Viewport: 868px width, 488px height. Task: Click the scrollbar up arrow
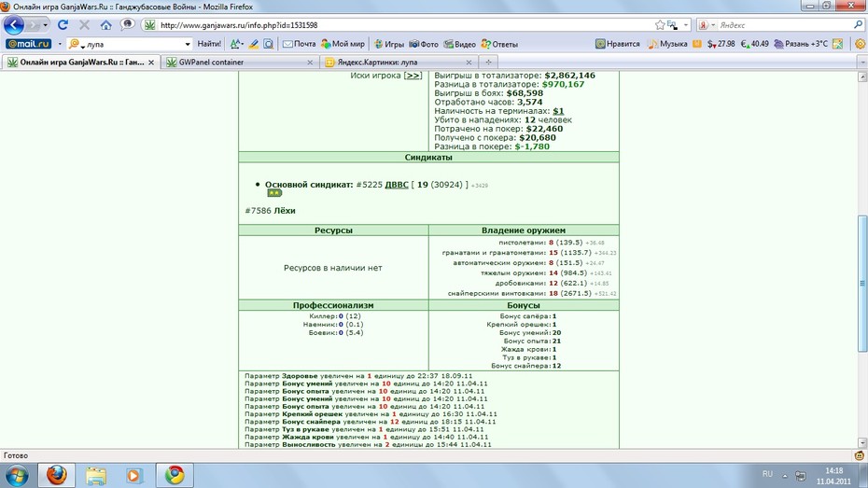click(862, 77)
